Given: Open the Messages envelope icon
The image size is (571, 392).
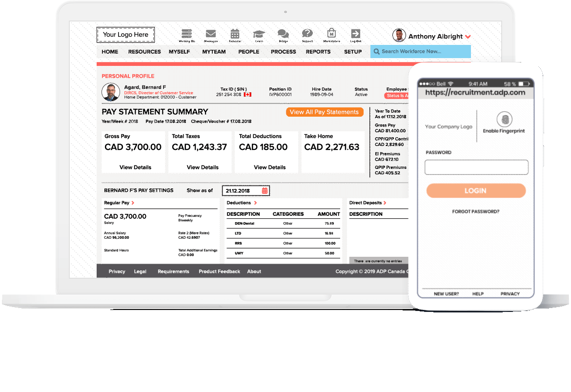Looking at the screenshot, I should click(x=211, y=34).
